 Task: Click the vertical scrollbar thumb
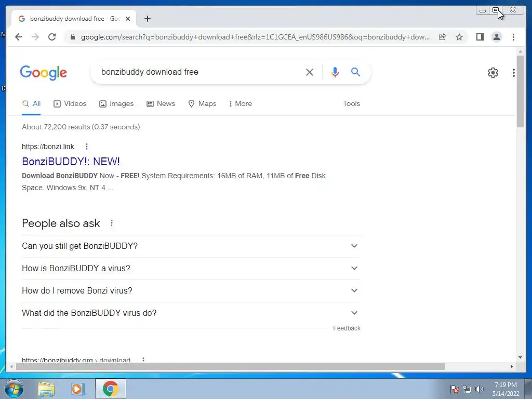point(520,91)
